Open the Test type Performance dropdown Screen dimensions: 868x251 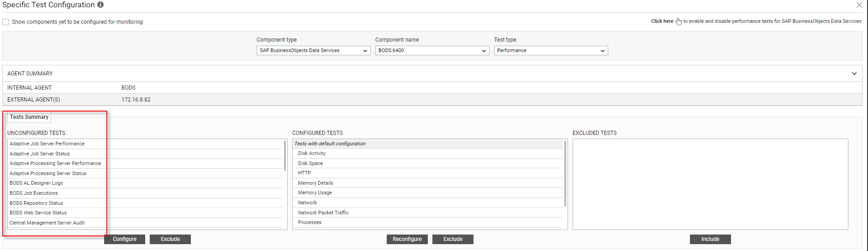(551, 51)
